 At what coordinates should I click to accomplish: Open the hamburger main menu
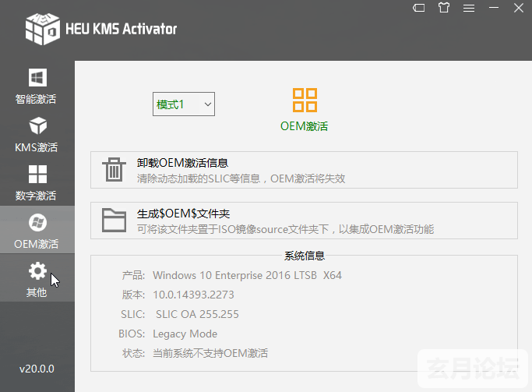469,8
